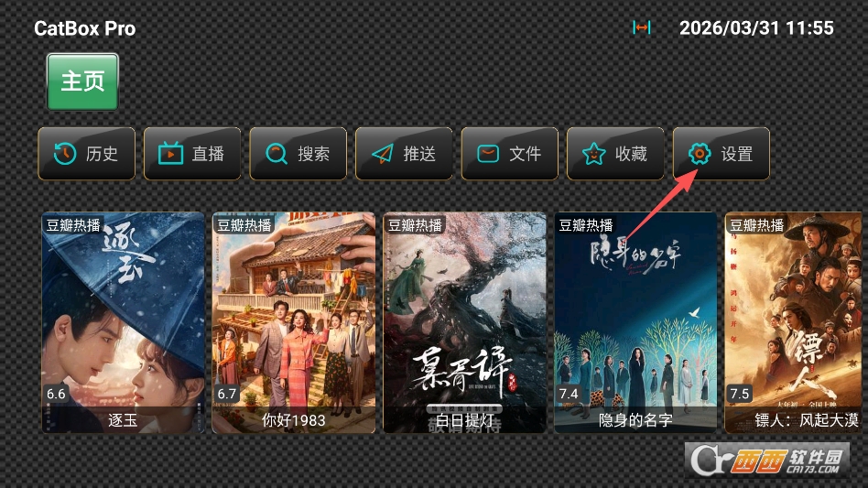Click the favorites star icon

pyautogui.click(x=593, y=154)
